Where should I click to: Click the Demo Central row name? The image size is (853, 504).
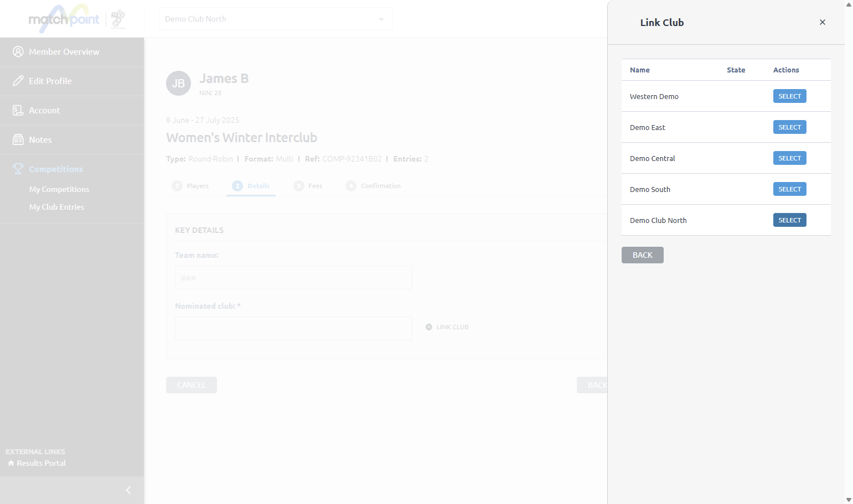point(653,158)
